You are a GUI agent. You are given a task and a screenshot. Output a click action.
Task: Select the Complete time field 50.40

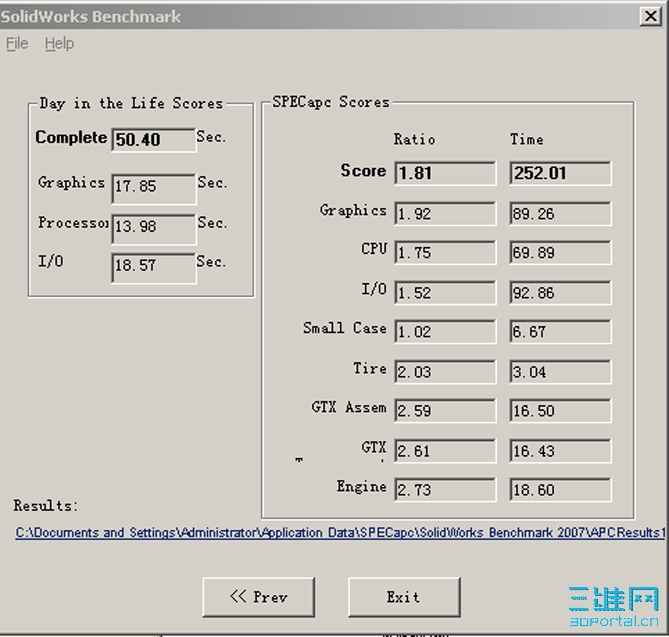click(x=154, y=140)
